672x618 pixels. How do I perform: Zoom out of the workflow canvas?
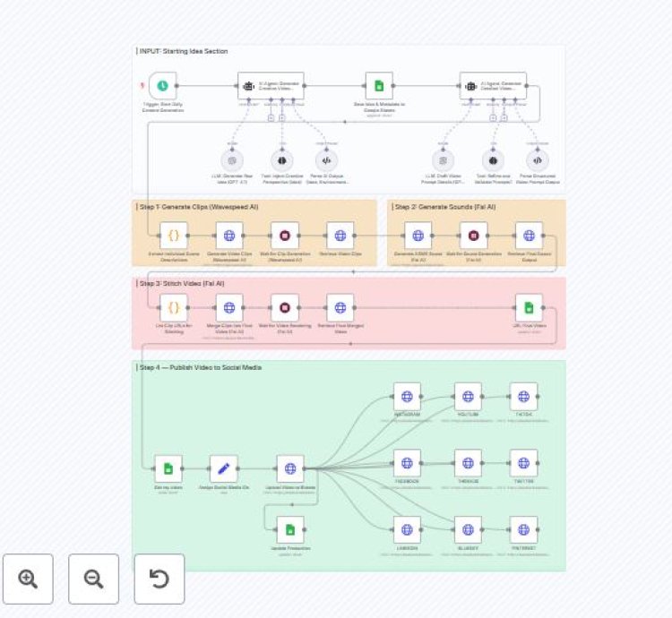tap(94, 579)
